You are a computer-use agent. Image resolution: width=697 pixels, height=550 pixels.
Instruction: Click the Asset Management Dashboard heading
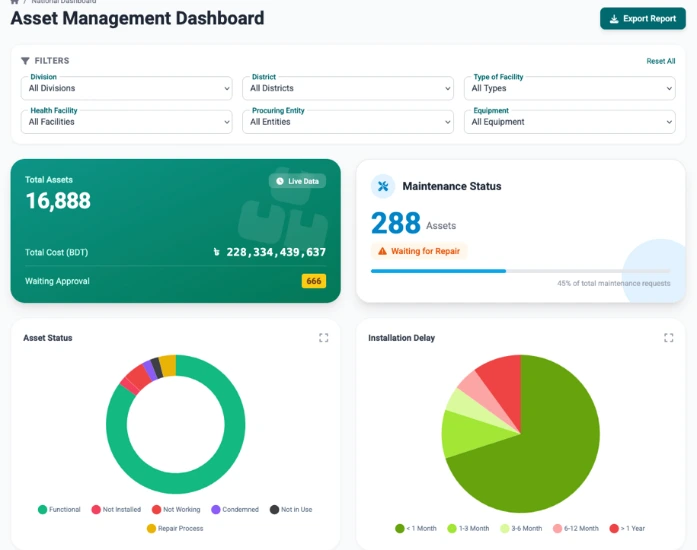[x=137, y=18]
